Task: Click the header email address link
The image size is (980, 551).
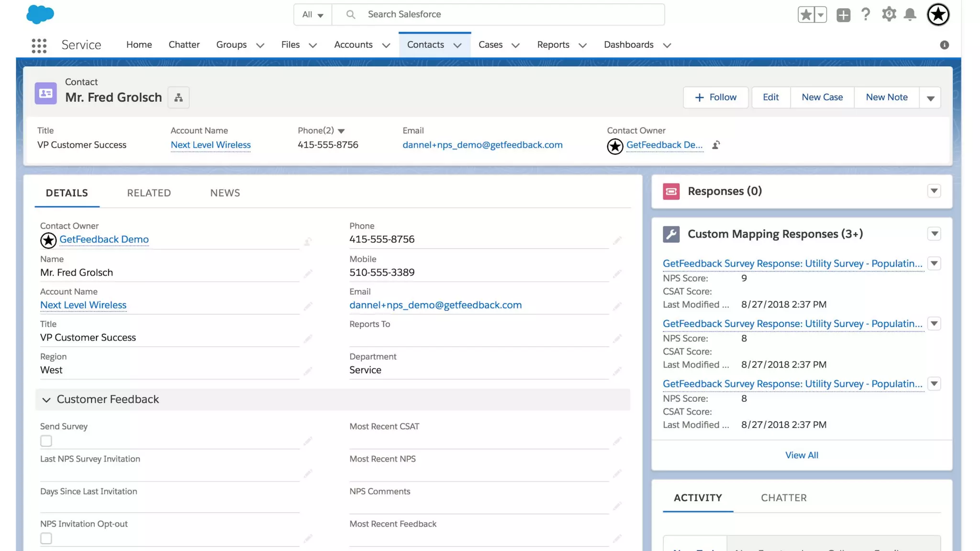Action: [x=482, y=145]
